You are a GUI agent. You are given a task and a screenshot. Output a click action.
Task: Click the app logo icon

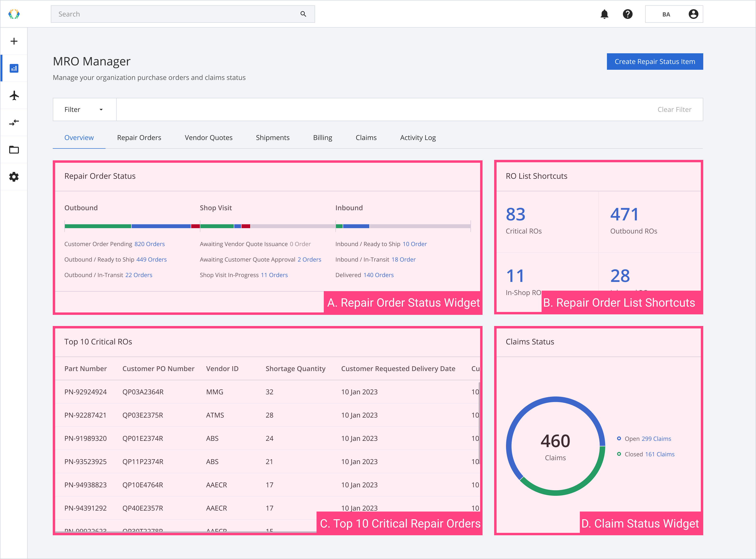click(14, 14)
